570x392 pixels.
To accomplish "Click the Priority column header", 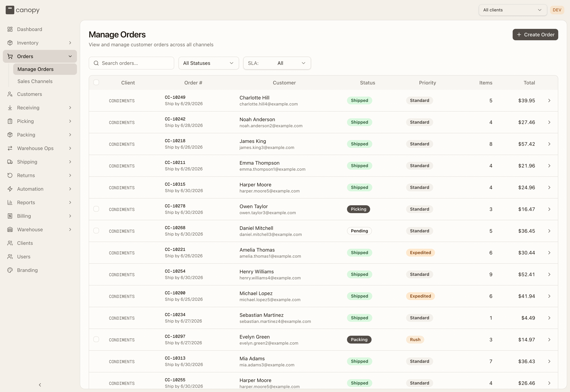I will coord(427,83).
